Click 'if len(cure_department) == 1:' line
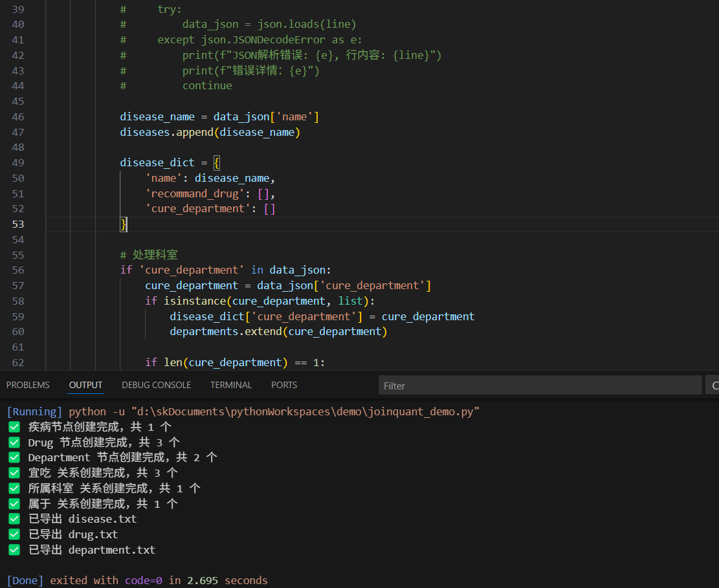 pyautogui.click(x=235, y=362)
